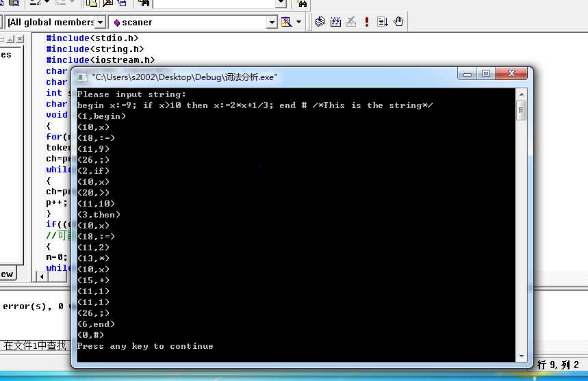
Task: Click the console window title path text
Action: point(185,77)
